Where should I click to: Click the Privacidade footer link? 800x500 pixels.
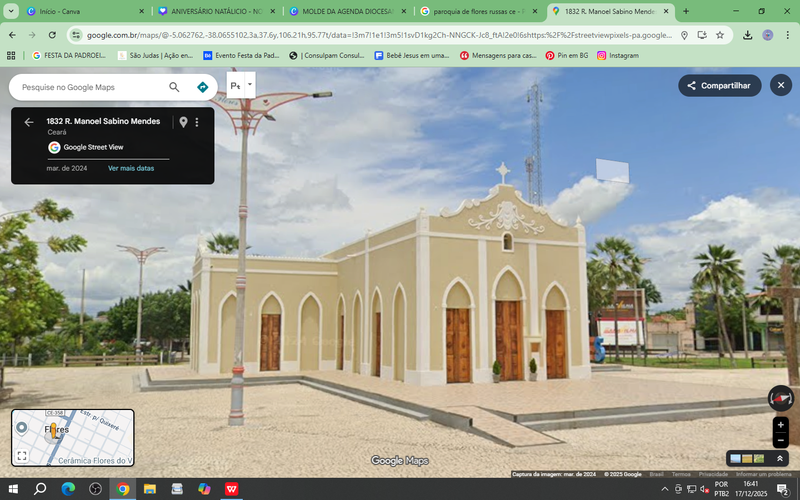point(713,474)
